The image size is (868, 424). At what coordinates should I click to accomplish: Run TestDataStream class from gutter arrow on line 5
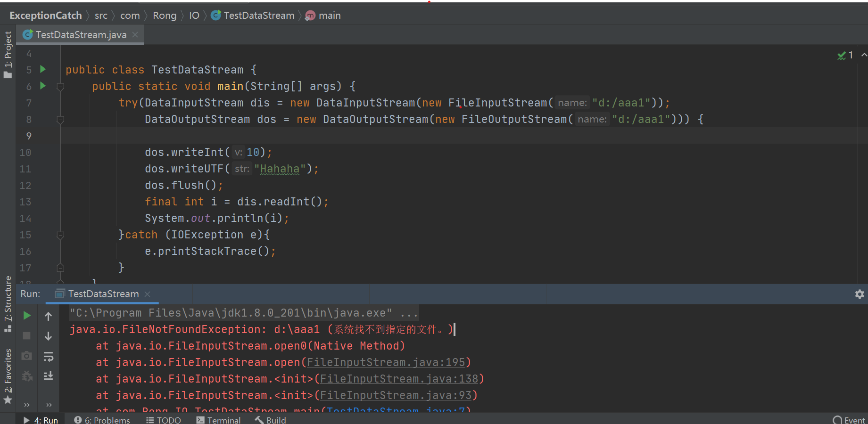[x=43, y=69]
